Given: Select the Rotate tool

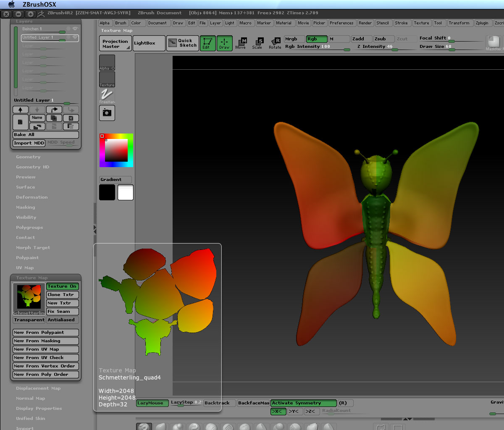Looking at the screenshot, I should pos(275,43).
